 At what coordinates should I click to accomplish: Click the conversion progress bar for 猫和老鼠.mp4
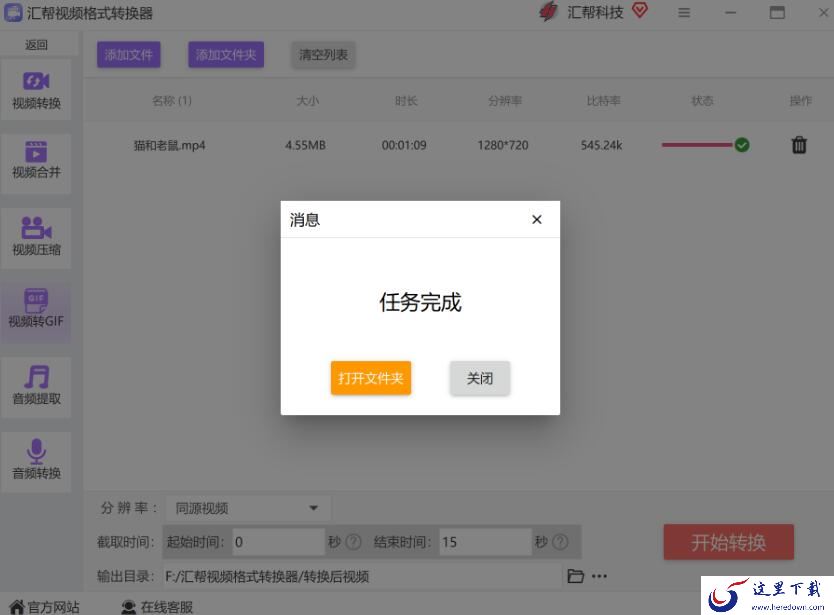(x=697, y=145)
